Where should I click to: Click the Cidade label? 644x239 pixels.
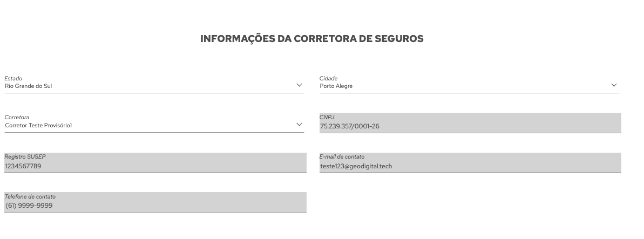coord(328,78)
